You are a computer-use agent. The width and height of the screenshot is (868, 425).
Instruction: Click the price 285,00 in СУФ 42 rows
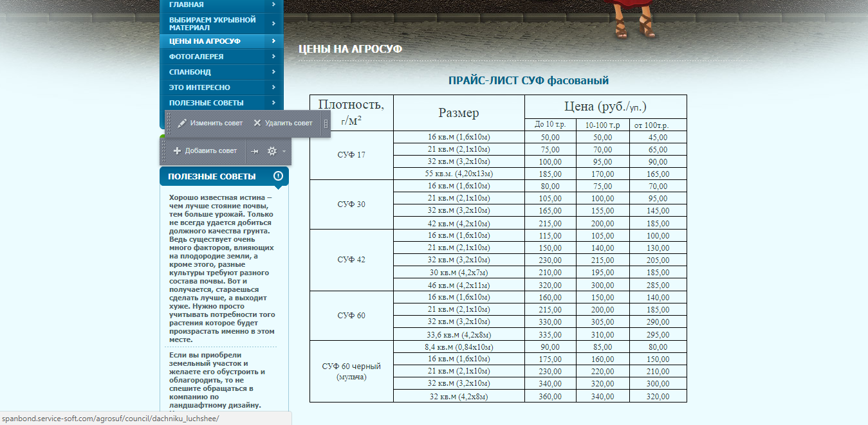[x=658, y=285]
